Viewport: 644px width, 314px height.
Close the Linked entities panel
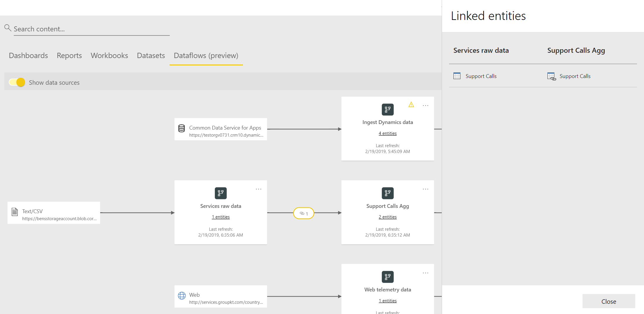(609, 301)
